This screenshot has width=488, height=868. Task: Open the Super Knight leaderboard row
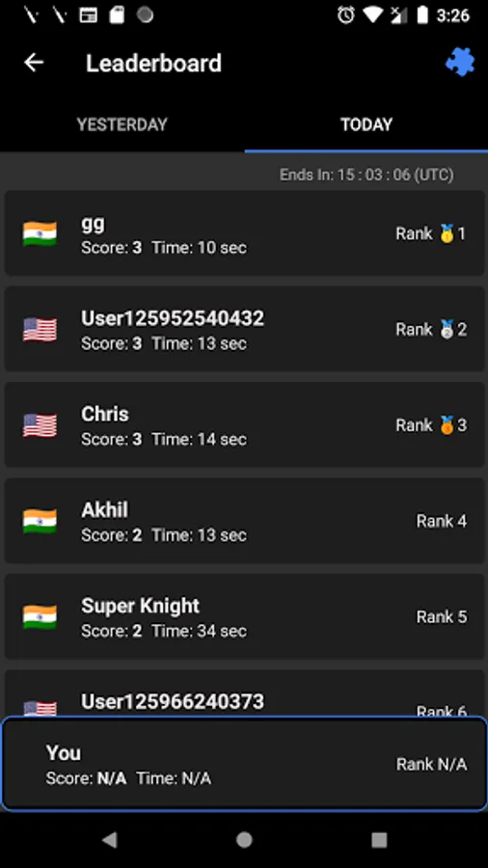tap(245, 616)
